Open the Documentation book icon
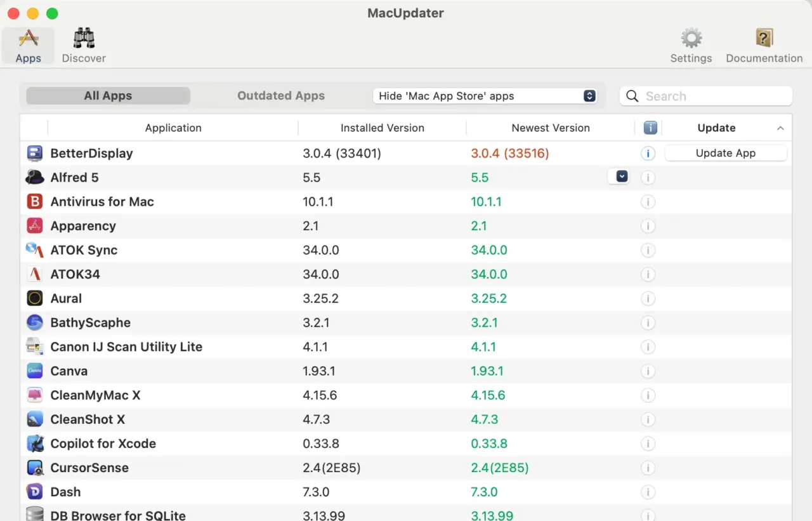Image resolution: width=812 pixels, height=521 pixels. coord(764,45)
